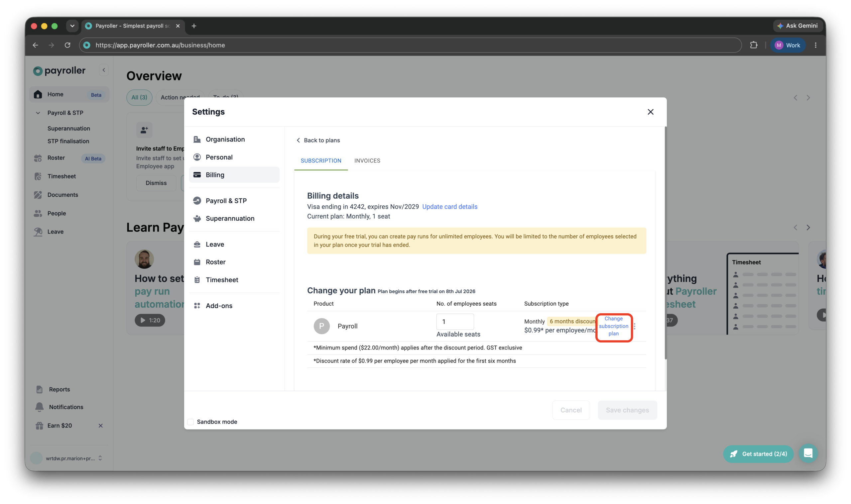
Task: Select the All (3) filter chip
Action: [x=139, y=97]
